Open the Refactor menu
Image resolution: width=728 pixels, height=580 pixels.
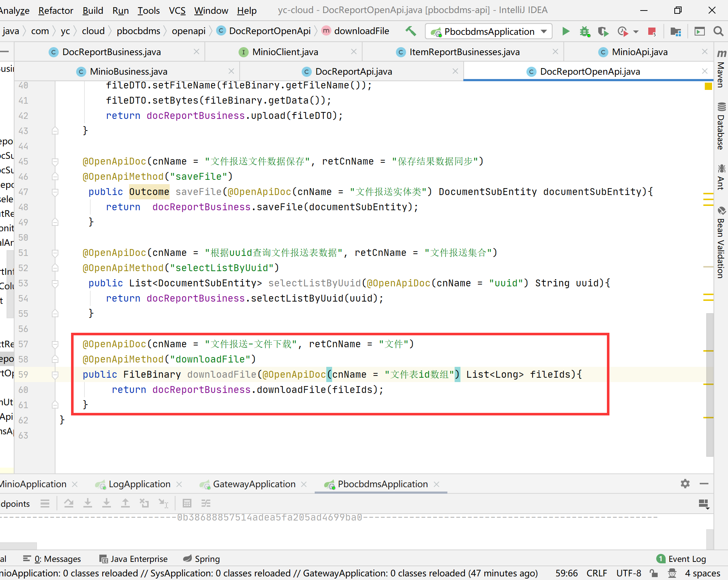[x=55, y=11]
